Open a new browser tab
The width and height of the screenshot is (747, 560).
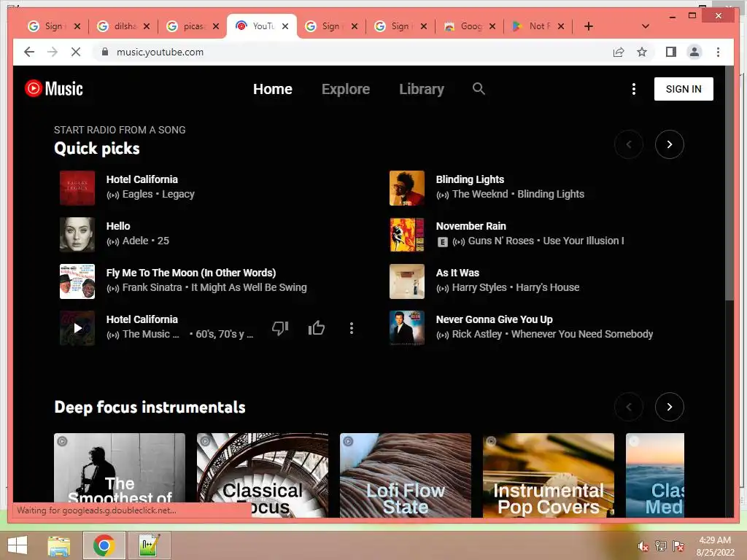coord(589,26)
